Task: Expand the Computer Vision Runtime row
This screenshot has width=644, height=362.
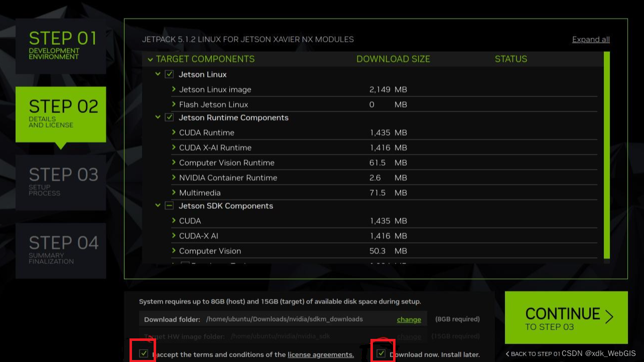Action: point(174,163)
